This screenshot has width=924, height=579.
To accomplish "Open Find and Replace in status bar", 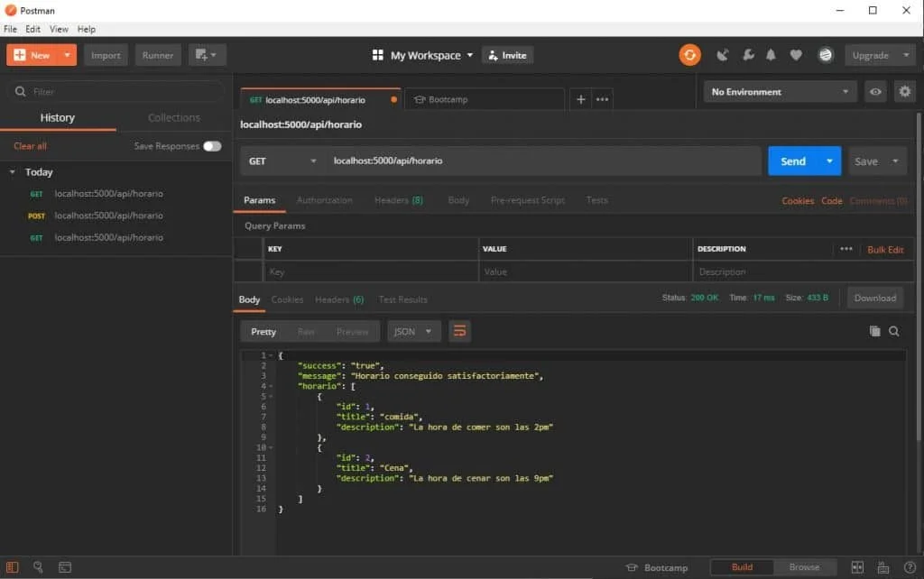I will click(38, 566).
